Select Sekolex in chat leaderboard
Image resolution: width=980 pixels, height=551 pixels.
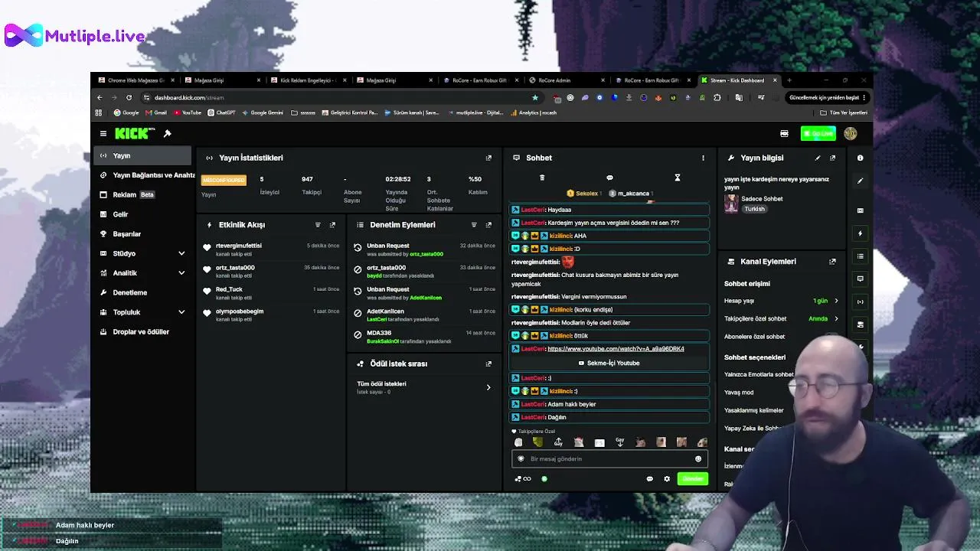(583, 194)
